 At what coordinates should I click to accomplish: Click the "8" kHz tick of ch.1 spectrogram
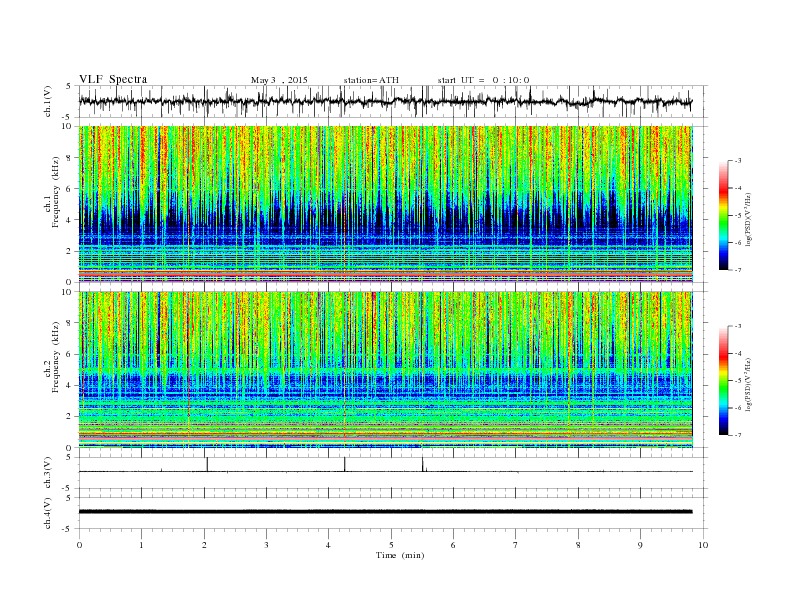69,158
